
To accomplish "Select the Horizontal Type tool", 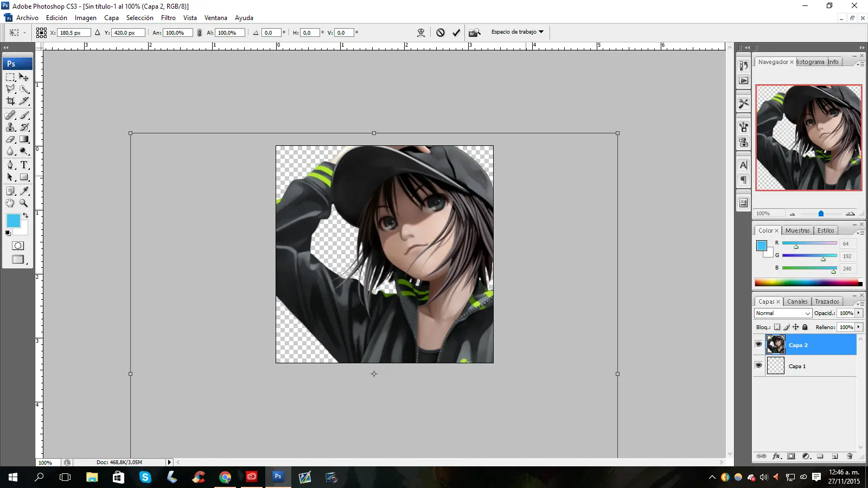I will (x=24, y=165).
